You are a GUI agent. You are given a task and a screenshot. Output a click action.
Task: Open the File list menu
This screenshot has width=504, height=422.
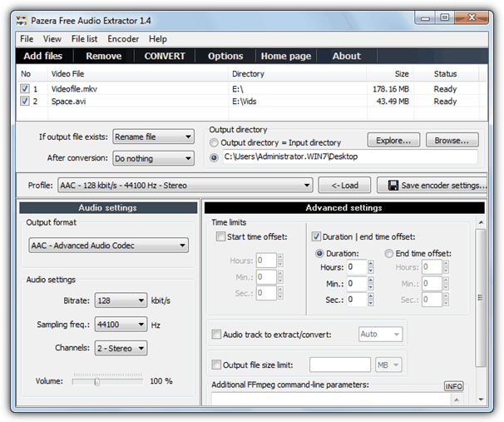tap(84, 39)
